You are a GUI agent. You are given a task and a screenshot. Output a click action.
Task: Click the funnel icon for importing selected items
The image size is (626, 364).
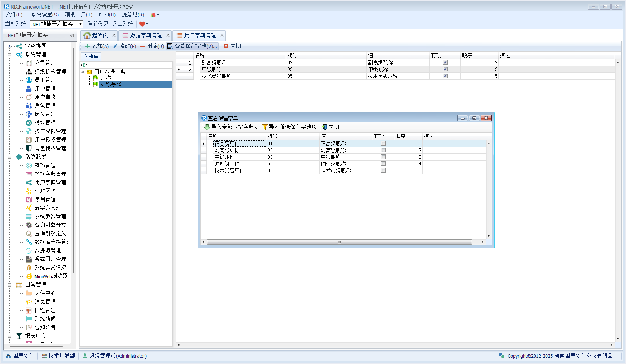(x=264, y=127)
